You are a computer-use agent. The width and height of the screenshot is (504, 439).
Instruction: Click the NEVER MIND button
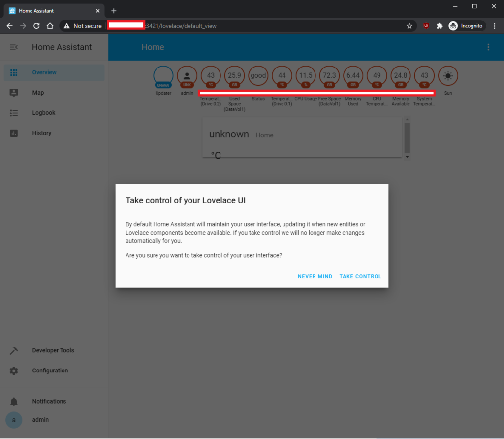(315, 277)
